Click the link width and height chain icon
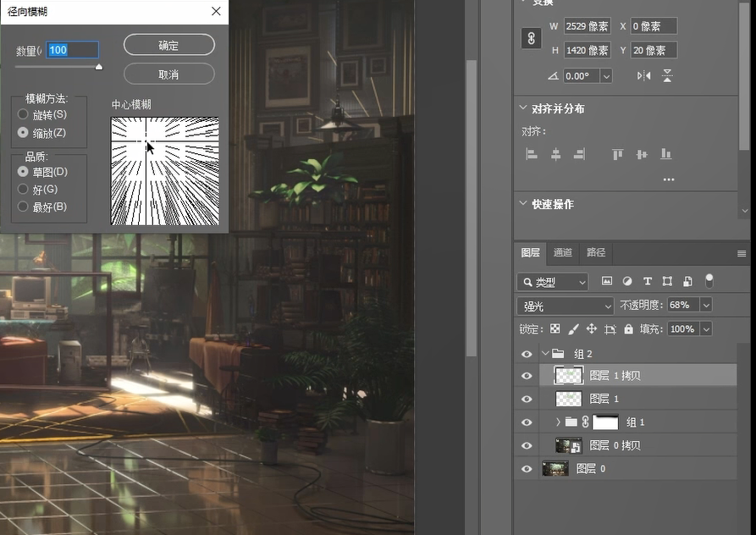This screenshot has width=756, height=535. [531, 38]
